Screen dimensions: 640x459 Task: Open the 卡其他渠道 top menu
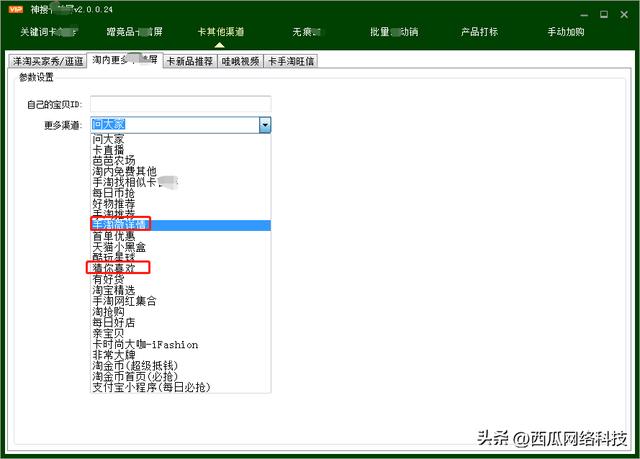point(220,32)
